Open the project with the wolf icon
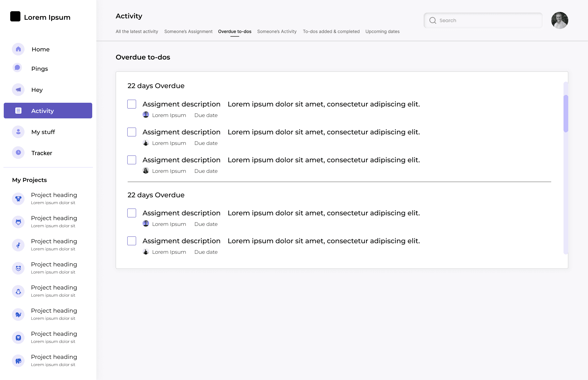588x380 pixels. [18, 222]
